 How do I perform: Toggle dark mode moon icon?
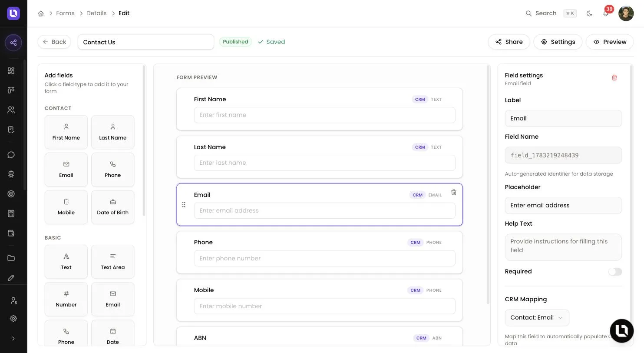point(589,13)
